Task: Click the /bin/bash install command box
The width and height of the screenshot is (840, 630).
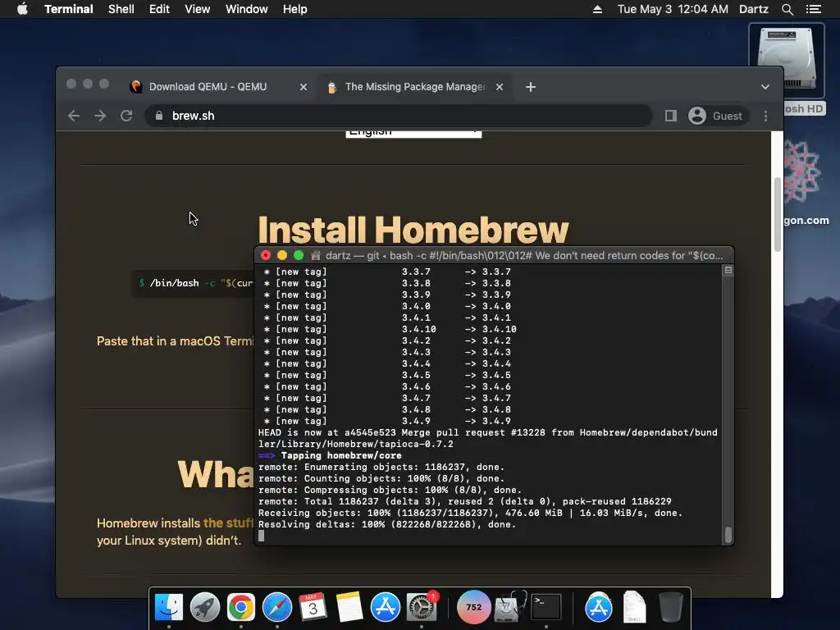Action: point(194,283)
